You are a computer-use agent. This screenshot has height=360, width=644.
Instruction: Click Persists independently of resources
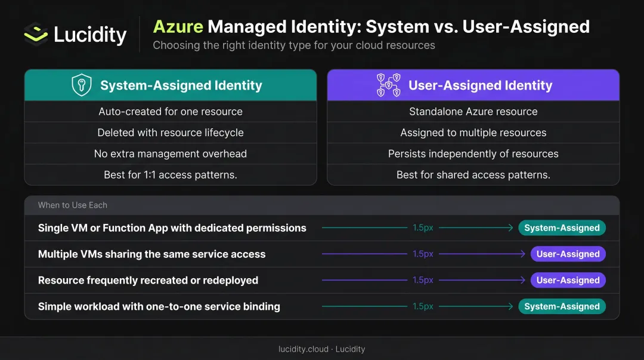point(473,153)
